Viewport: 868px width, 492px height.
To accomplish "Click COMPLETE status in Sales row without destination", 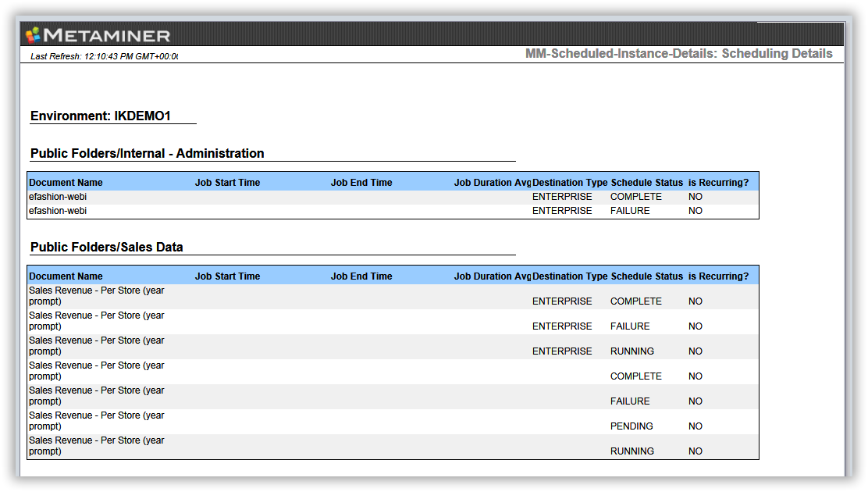I will (x=636, y=376).
